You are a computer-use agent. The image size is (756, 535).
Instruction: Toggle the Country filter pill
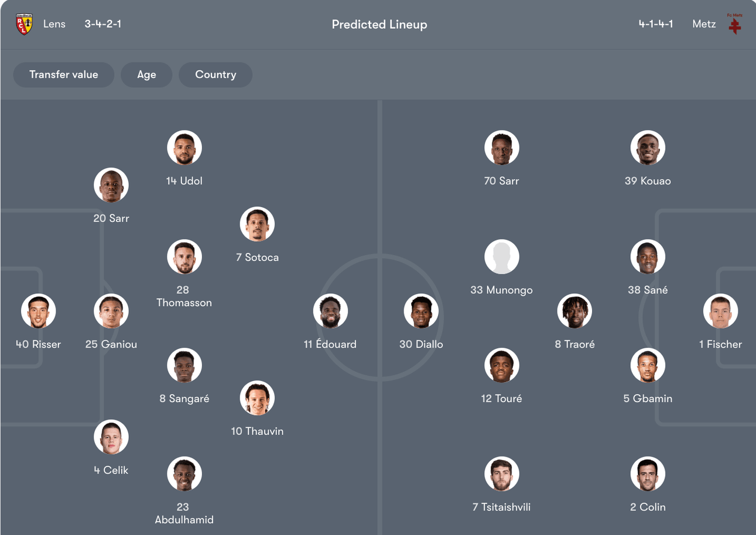215,75
